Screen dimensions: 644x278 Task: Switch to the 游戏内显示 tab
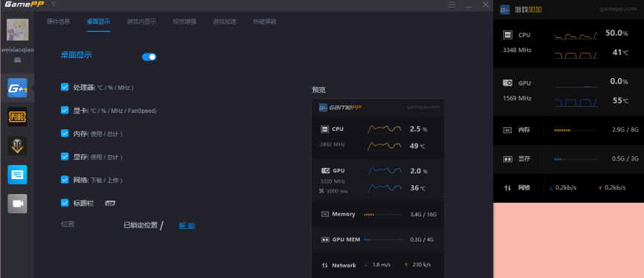click(141, 22)
